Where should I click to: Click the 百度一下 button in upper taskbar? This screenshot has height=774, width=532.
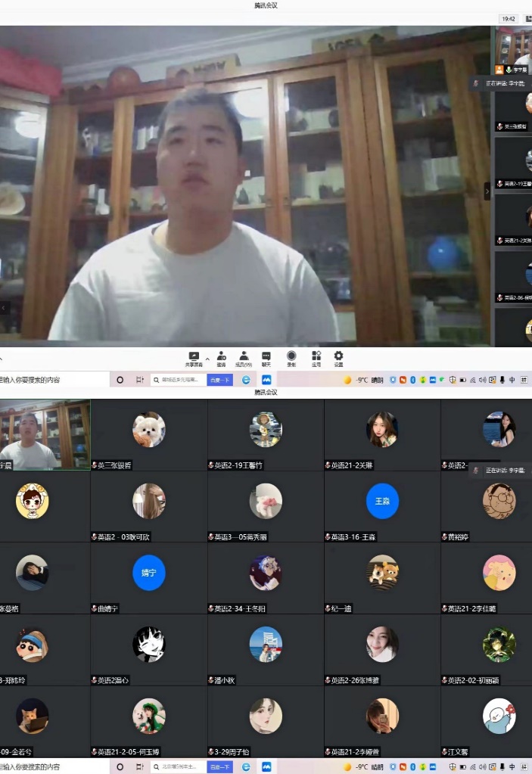(219, 380)
